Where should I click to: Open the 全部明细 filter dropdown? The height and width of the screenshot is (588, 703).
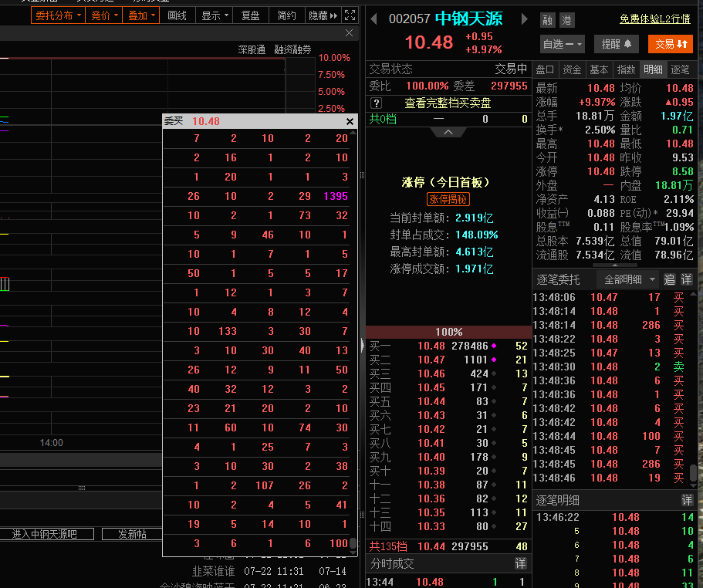tap(629, 279)
